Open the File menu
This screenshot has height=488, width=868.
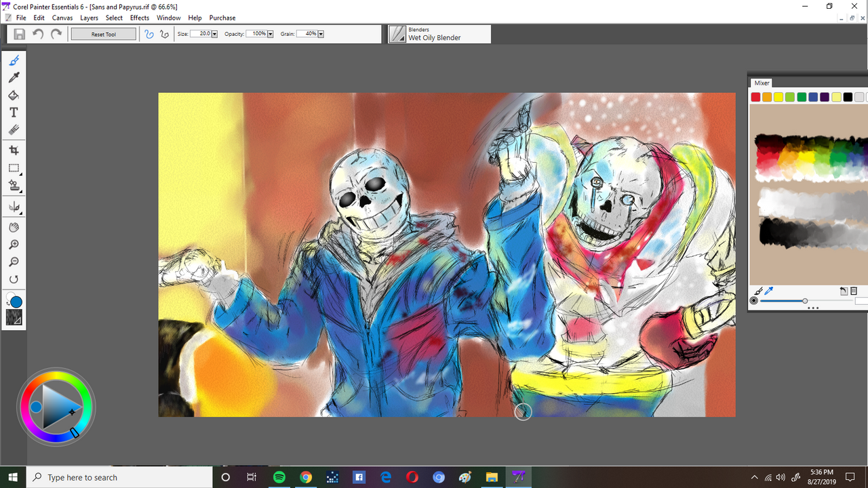[x=21, y=18]
